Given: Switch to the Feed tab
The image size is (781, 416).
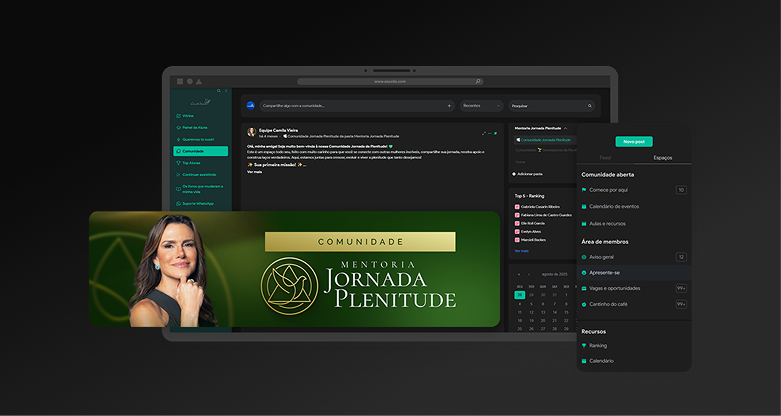Looking at the screenshot, I should [605, 158].
